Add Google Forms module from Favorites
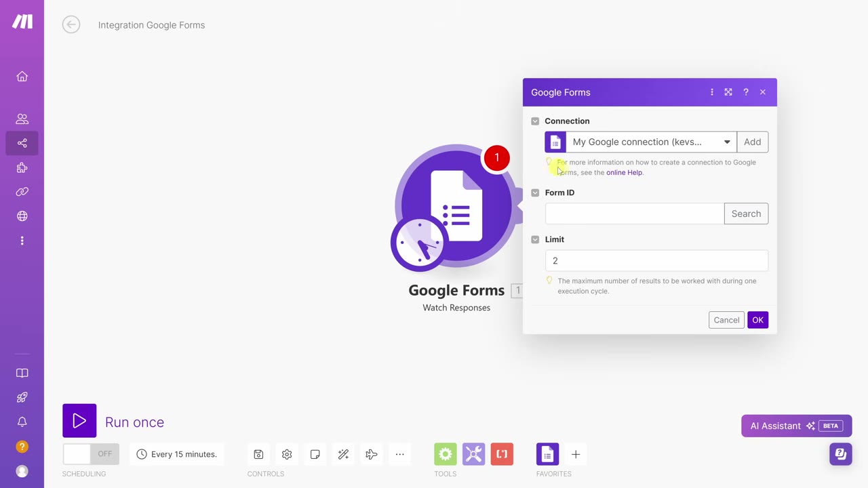 click(547, 454)
